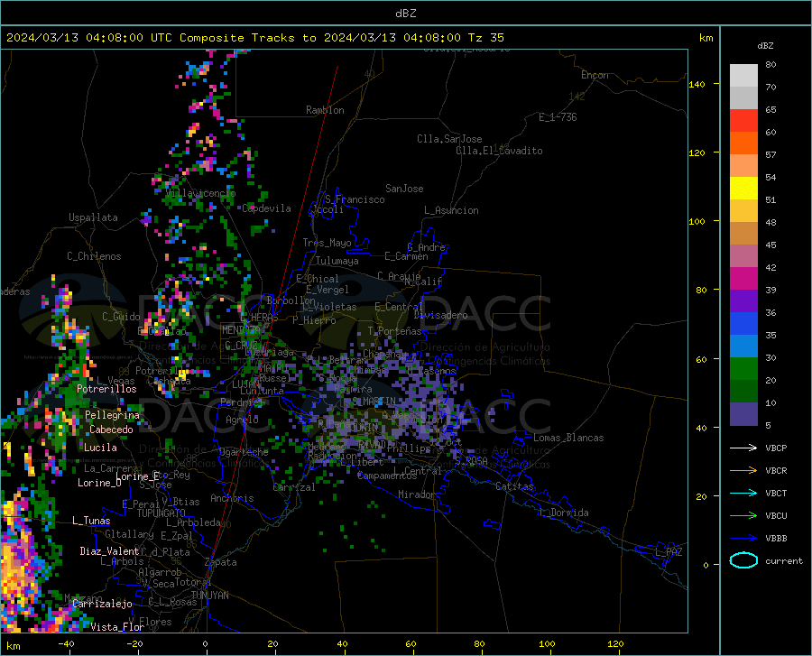The width and height of the screenshot is (812, 656).
Task: Click the Ramblon place label
Action: pyautogui.click(x=325, y=110)
